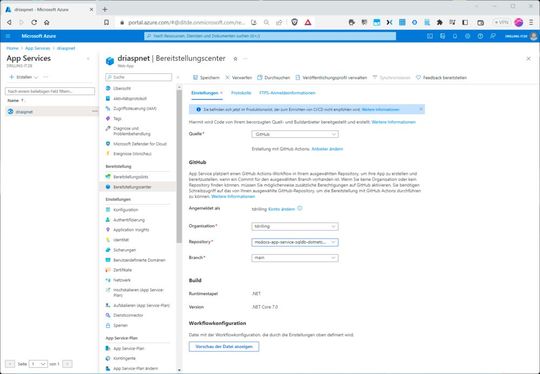Click Feedback bereitstellen in toolbar
The height and width of the screenshot is (374, 540).
[x=442, y=77]
